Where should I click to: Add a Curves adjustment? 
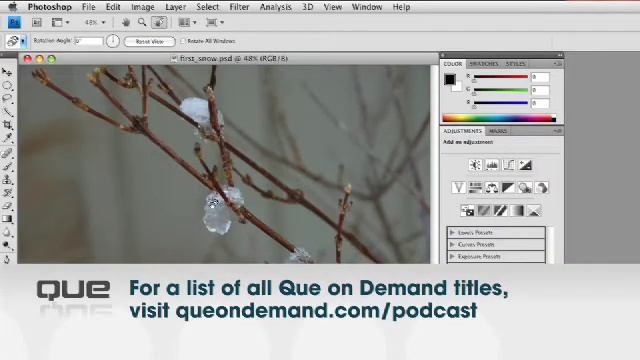pos(509,165)
